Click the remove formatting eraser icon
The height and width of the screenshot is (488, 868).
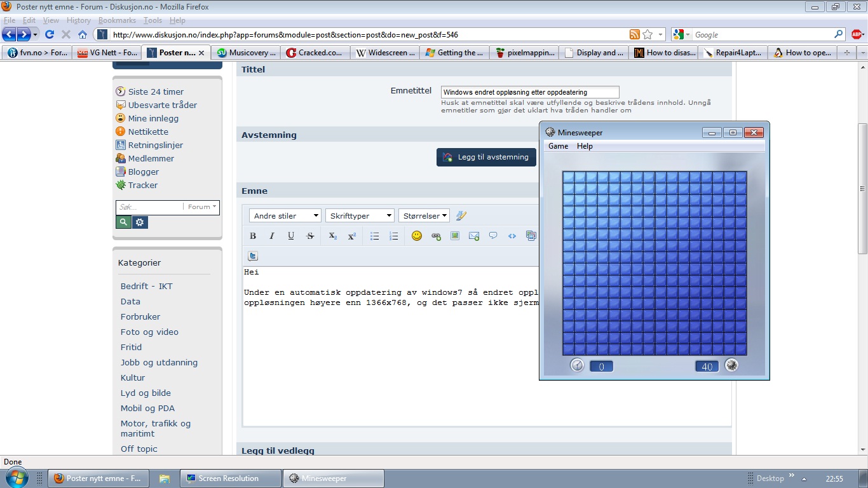(x=461, y=215)
